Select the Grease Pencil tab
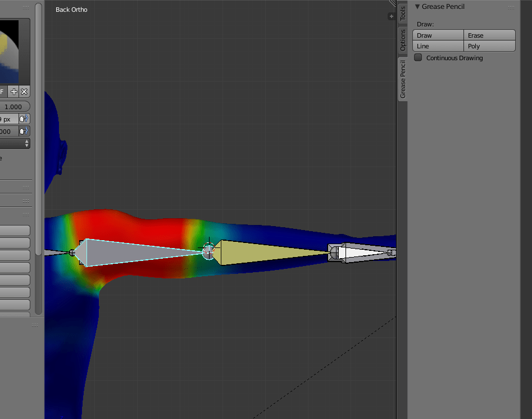The height and width of the screenshot is (419, 532). click(403, 79)
